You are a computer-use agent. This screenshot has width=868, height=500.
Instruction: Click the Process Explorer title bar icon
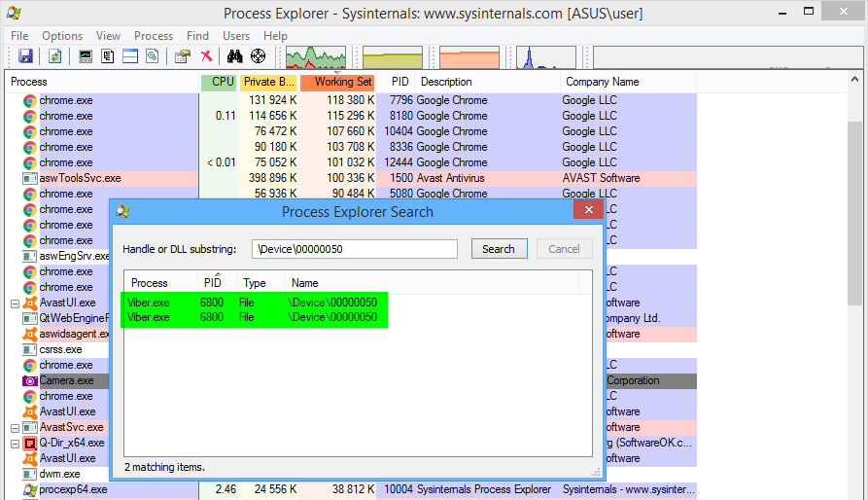[x=14, y=13]
